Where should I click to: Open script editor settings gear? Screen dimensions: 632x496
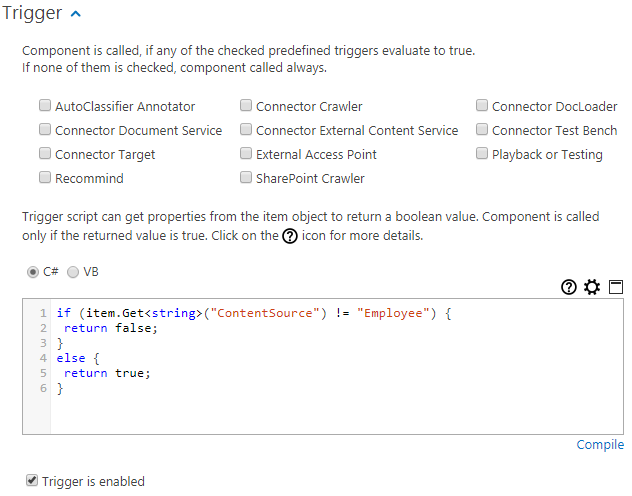click(x=592, y=287)
